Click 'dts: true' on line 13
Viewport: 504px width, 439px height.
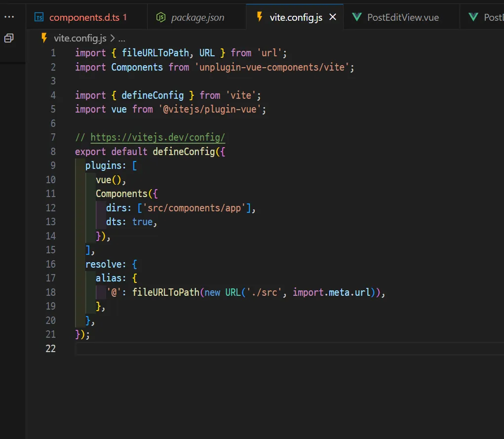(x=129, y=222)
